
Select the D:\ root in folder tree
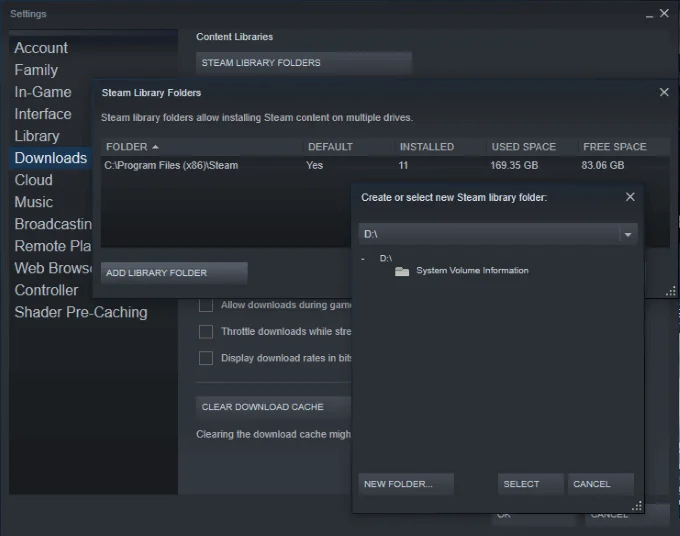click(386, 258)
